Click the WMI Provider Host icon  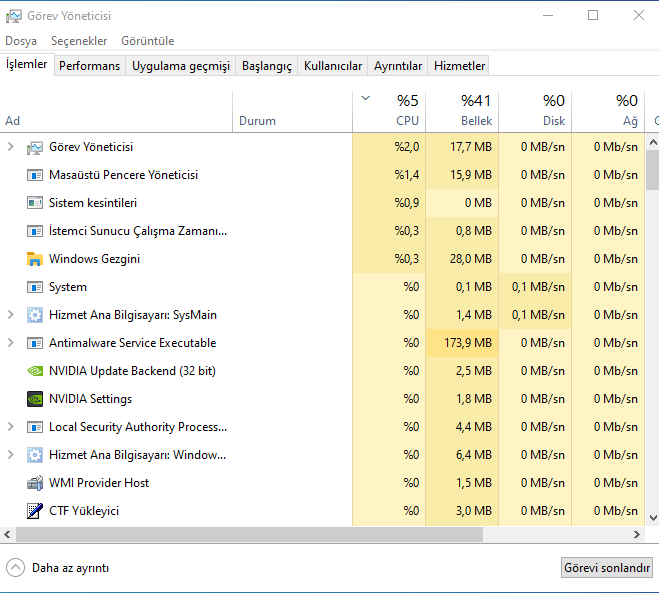point(35,483)
